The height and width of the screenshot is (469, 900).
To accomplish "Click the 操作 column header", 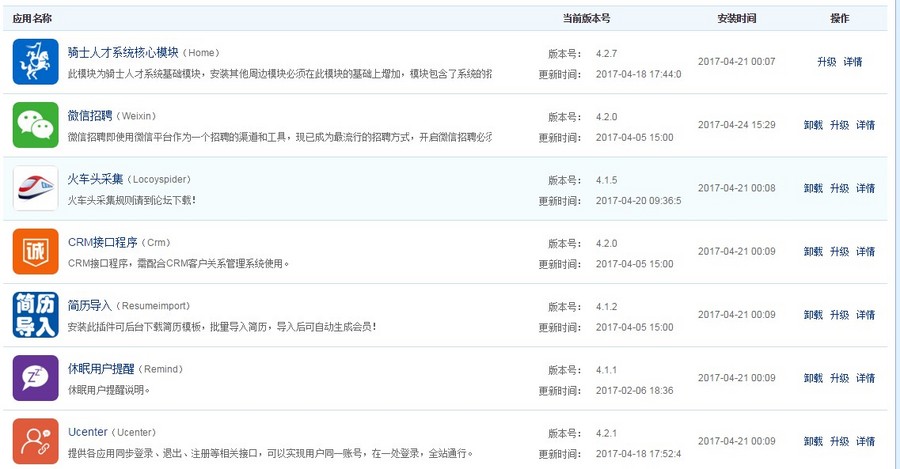I will (x=839, y=18).
